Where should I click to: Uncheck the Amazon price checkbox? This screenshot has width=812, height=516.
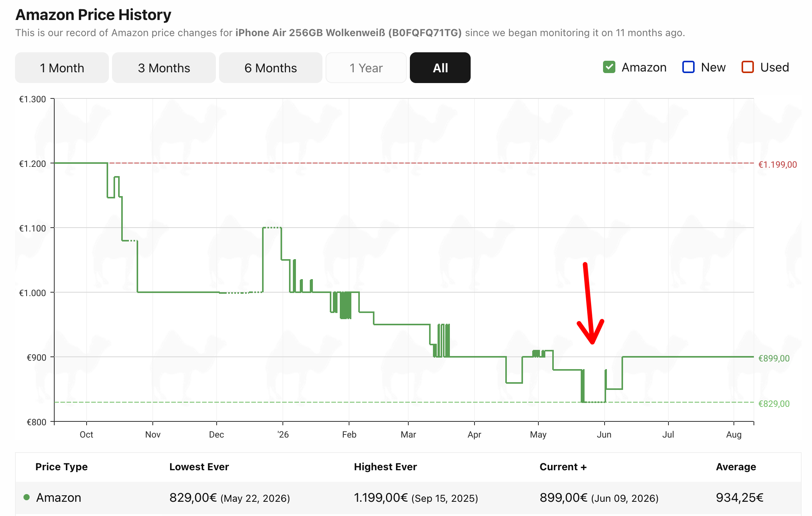[x=609, y=67]
